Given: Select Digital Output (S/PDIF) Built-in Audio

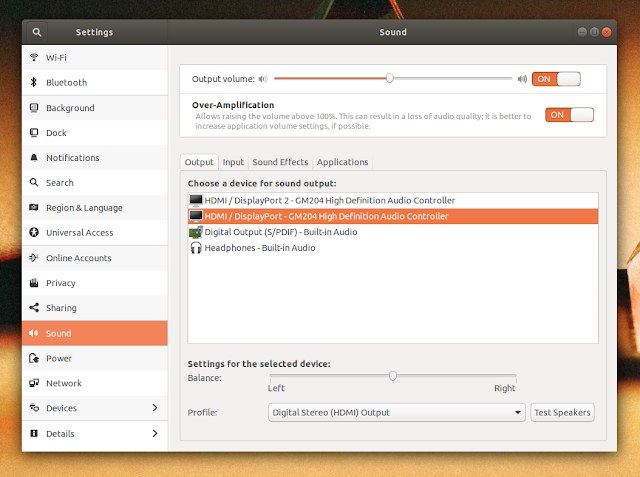Looking at the screenshot, I should tap(393, 232).
